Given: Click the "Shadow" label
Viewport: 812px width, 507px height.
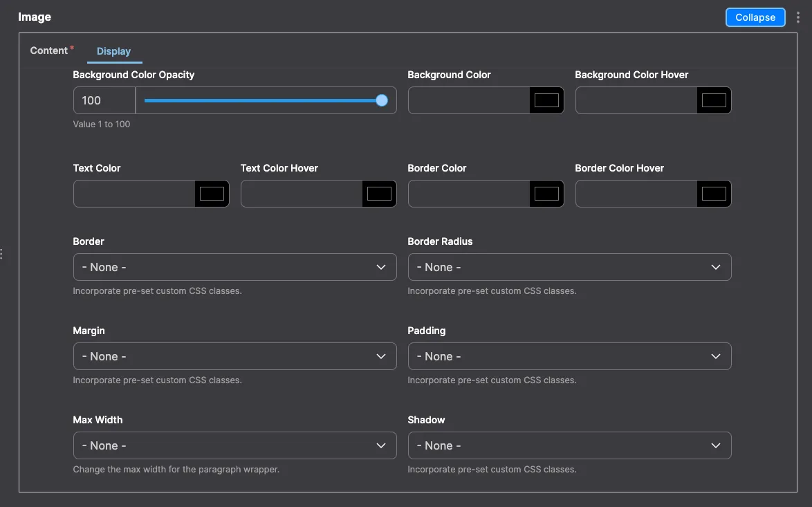Looking at the screenshot, I should coord(426,420).
